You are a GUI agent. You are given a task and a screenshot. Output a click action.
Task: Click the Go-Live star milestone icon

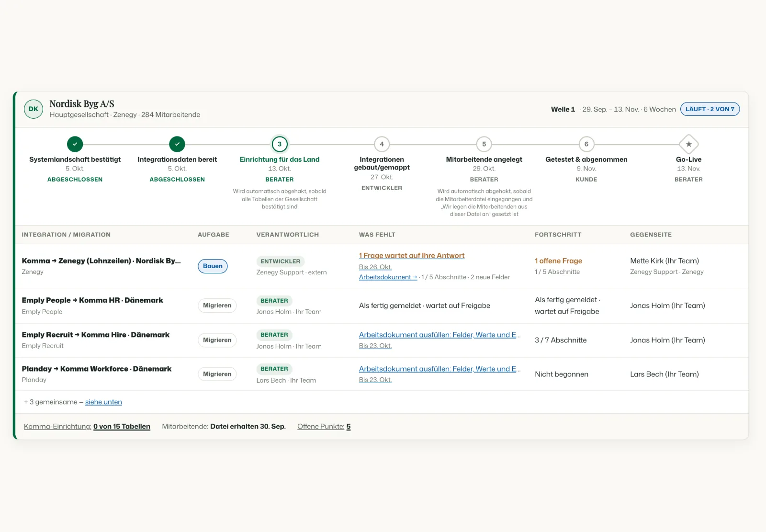[x=688, y=144]
